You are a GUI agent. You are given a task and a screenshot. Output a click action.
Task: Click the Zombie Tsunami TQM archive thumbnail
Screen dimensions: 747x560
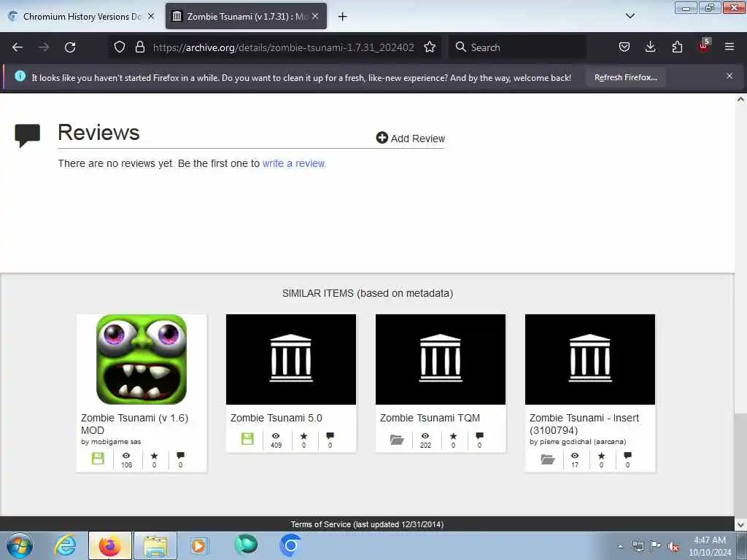[x=441, y=359]
